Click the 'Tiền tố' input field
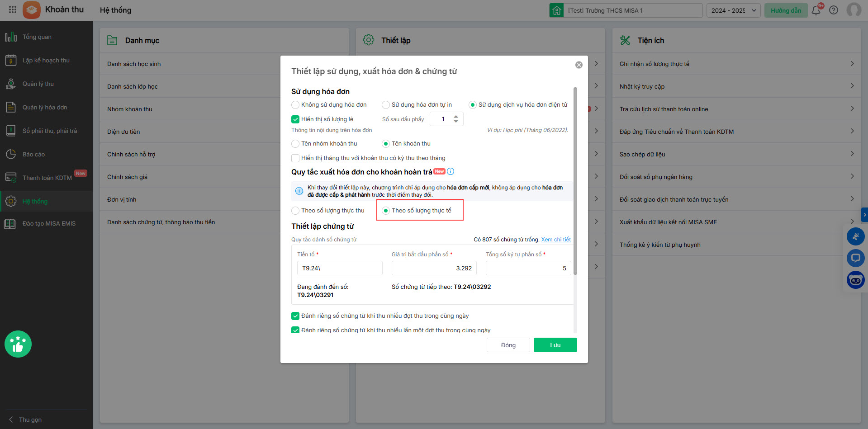868x429 pixels. (340, 268)
